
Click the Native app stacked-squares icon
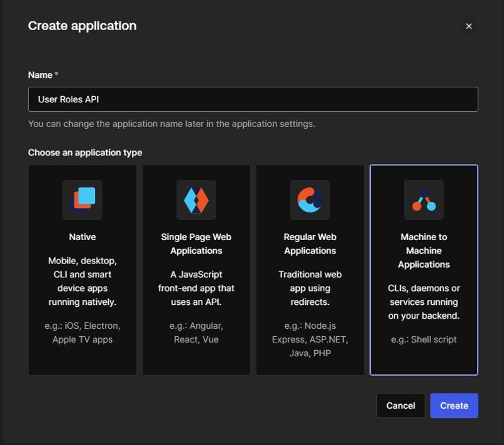pos(82,200)
